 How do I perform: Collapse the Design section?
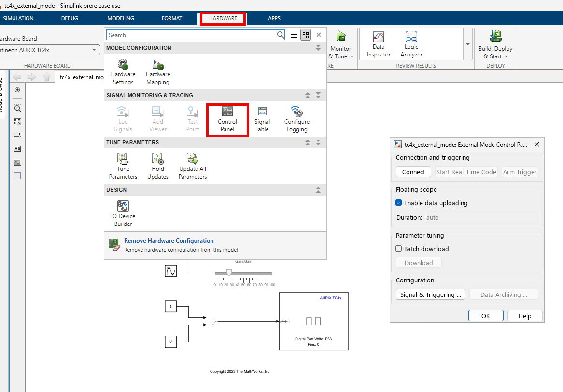point(318,190)
